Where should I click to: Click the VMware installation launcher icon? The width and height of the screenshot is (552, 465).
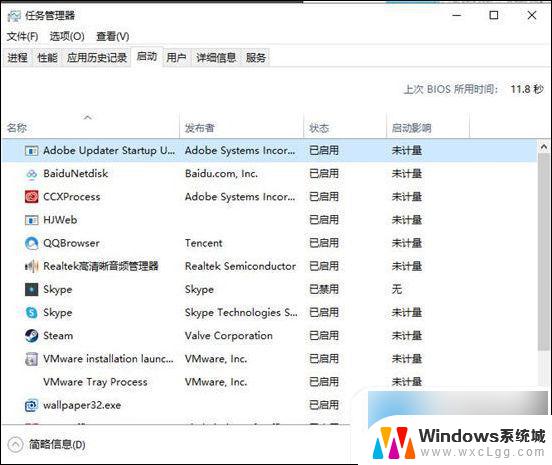point(31,359)
